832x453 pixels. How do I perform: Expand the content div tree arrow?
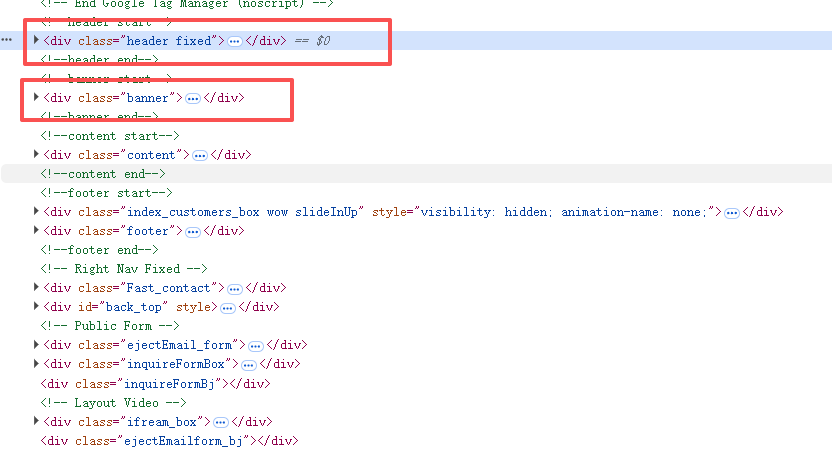(37, 155)
